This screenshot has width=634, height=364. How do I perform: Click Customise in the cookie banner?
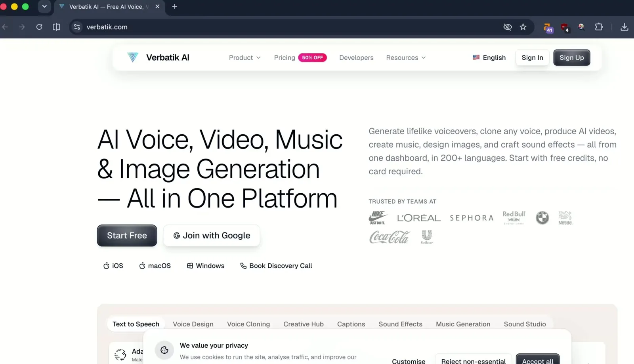pos(409,361)
